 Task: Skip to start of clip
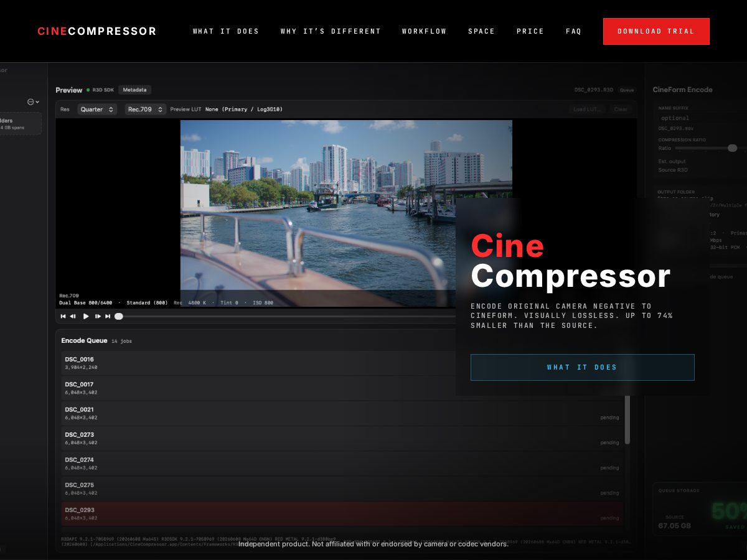coord(63,316)
